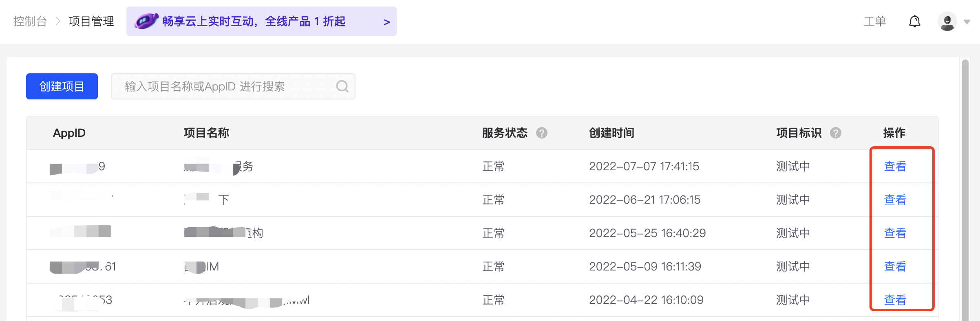Click help icon next to 服务状态
Screen dimensions: 980x321
click(x=541, y=133)
